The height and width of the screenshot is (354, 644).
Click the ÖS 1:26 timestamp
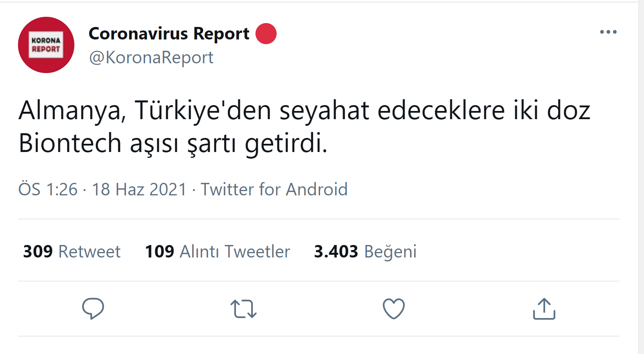(48, 190)
